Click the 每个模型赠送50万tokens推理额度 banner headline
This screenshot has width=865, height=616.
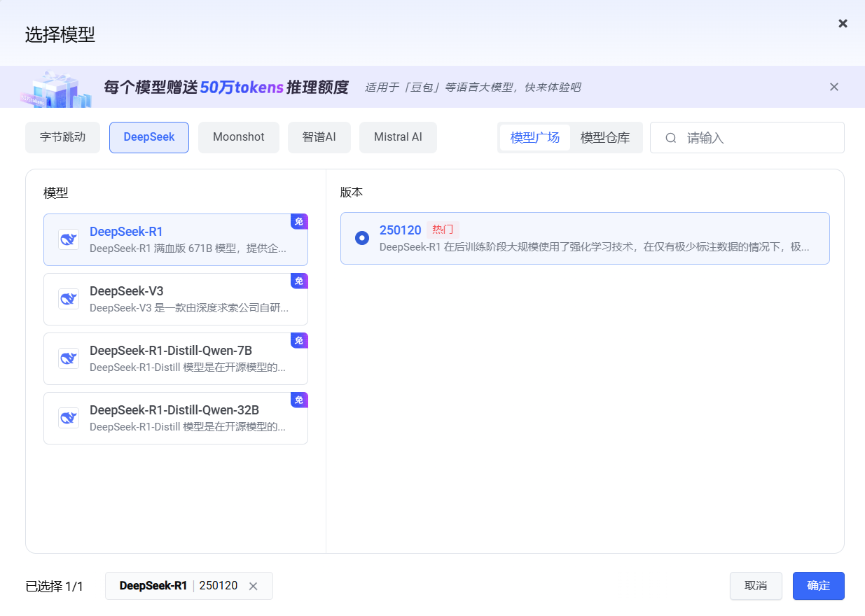(x=226, y=87)
